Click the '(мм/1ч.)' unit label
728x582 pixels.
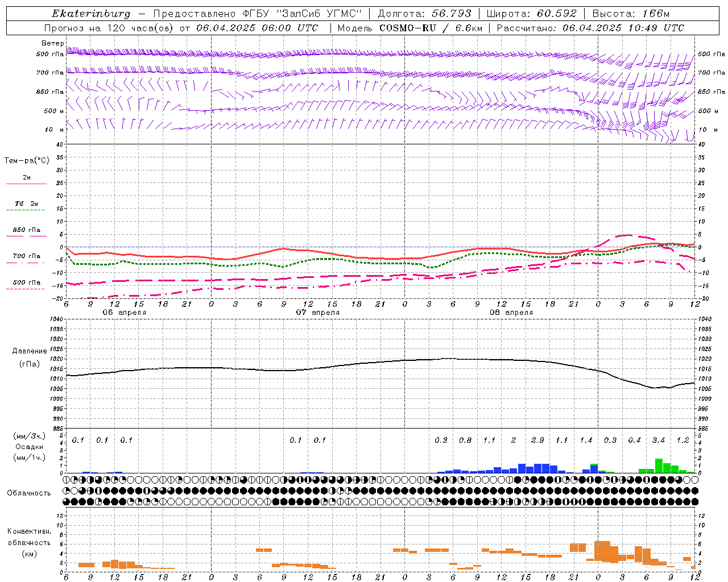click(x=30, y=458)
